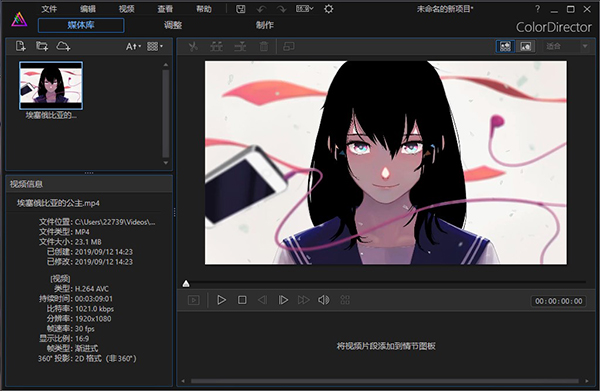This screenshot has height=391, width=600.
Task: Click the storyboard horizontal scrollbar
Action: tap(385, 381)
